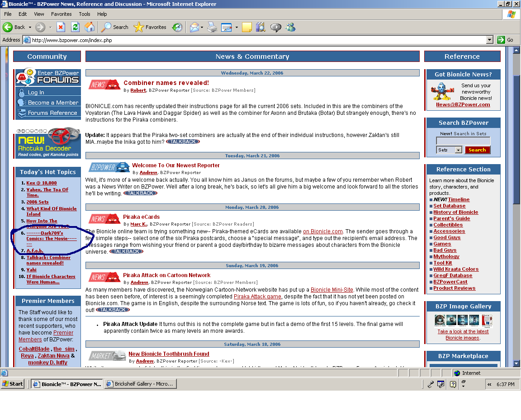The image size is (521, 420).
Task: Click the Mail envelope icon
Action: click(x=194, y=27)
